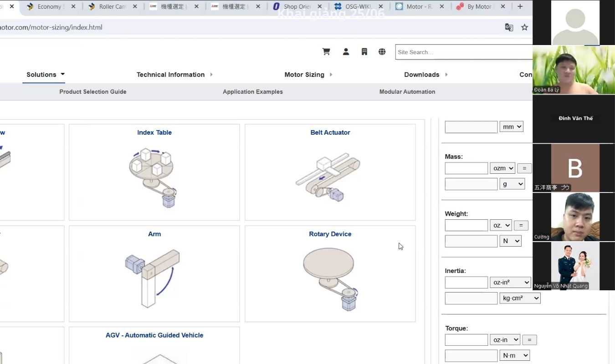The image size is (615, 364).
Task: Select the Arm sizing illustration
Action: (x=153, y=278)
